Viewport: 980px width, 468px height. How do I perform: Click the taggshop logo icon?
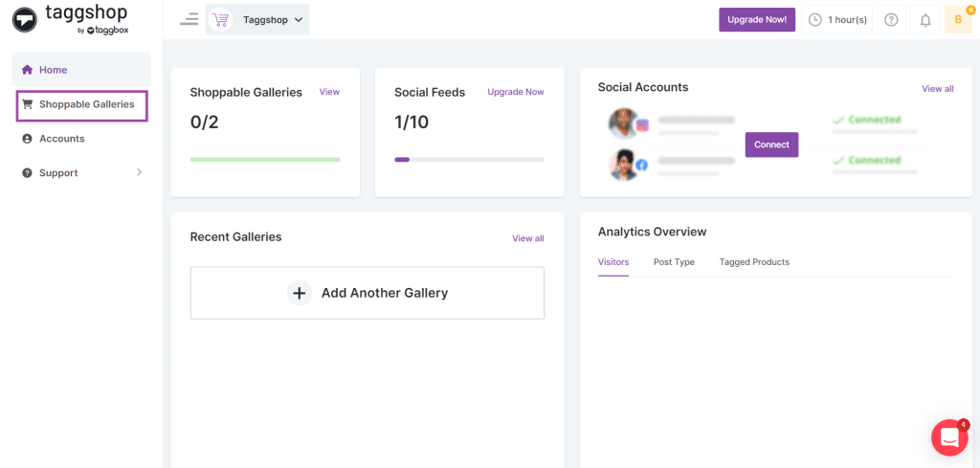click(x=24, y=19)
